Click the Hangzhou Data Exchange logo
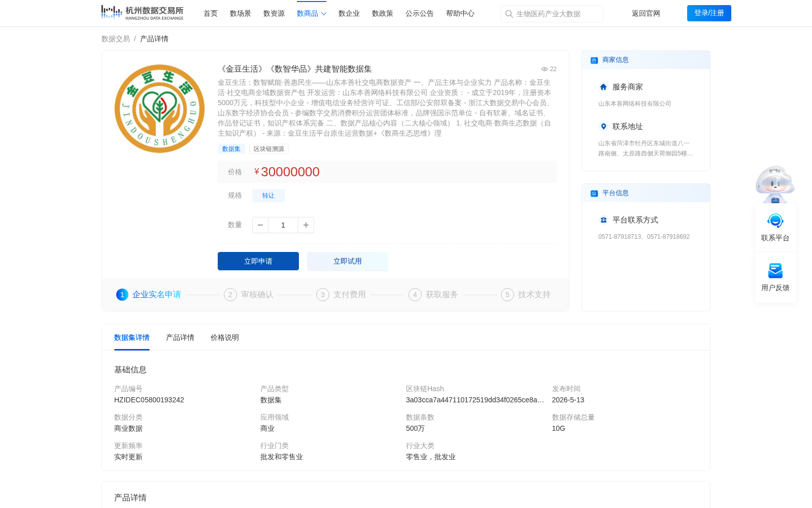The width and height of the screenshot is (812, 508). (x=142, y=13)
